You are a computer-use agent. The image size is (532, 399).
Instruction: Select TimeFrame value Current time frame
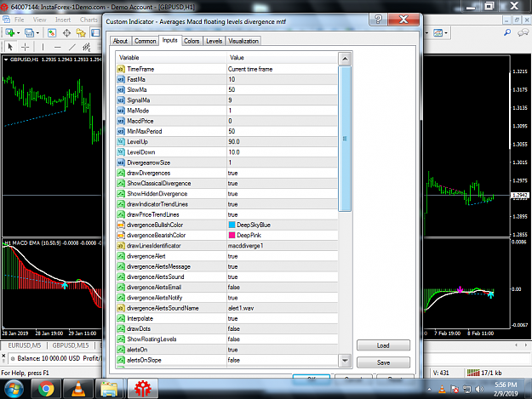pyautogui.click(x=282, y=69)
